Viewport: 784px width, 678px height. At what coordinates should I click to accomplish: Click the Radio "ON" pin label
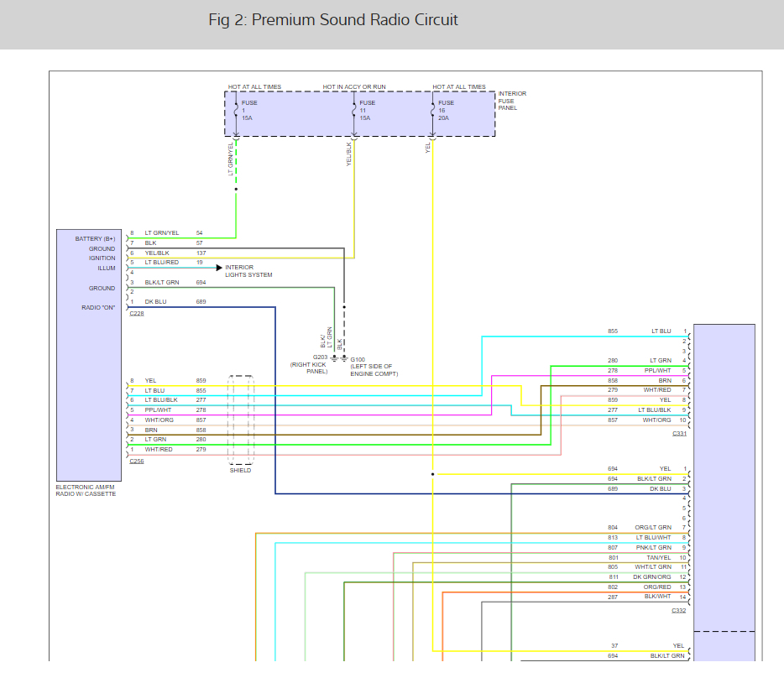98,307
